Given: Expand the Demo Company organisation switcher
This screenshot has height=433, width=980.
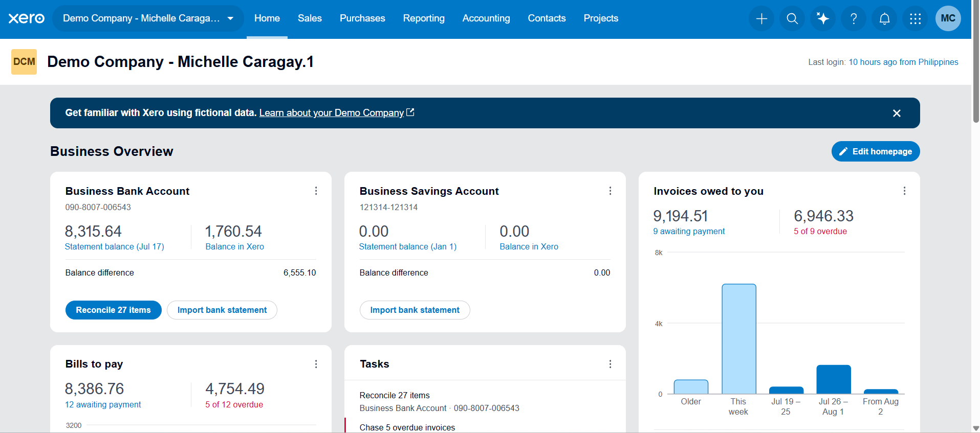Looking at the screenshot, I should pyautogui.click(x=148, y=18).
